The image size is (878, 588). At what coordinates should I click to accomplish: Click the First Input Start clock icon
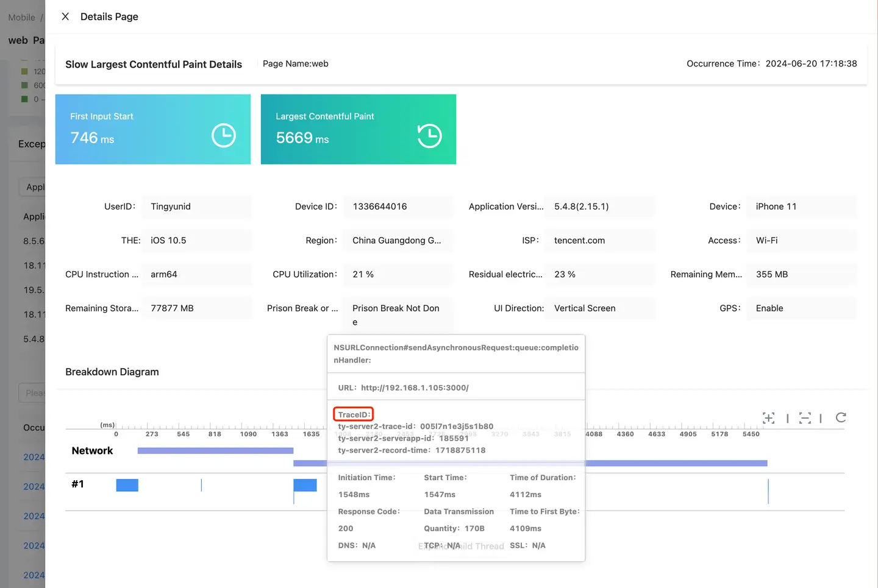224,135
